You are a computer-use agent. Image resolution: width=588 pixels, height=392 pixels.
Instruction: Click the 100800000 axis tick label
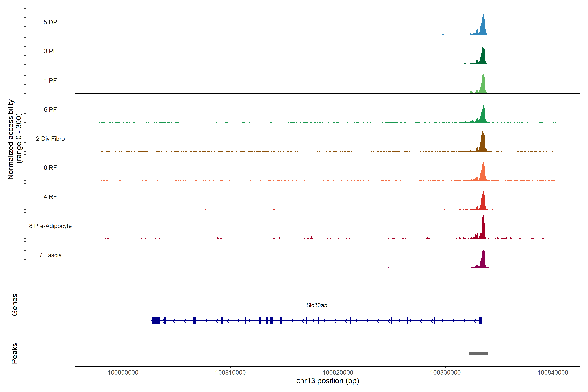pyautogui.click(x=123, y=372)
